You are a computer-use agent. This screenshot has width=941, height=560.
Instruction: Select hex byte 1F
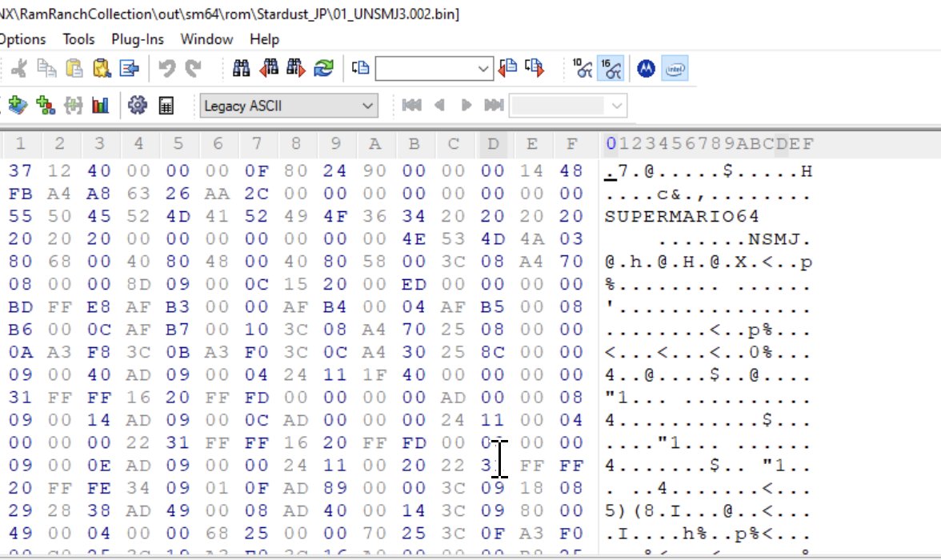[374, 374]
